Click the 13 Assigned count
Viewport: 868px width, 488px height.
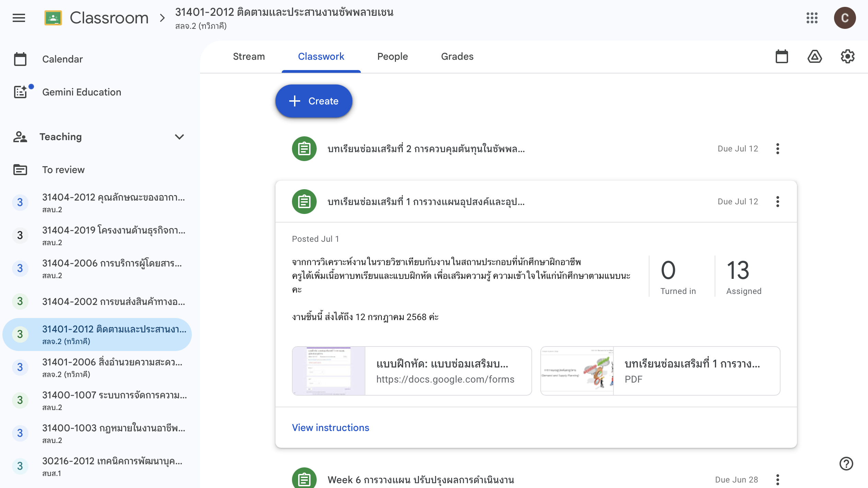[x=744, y=277]
